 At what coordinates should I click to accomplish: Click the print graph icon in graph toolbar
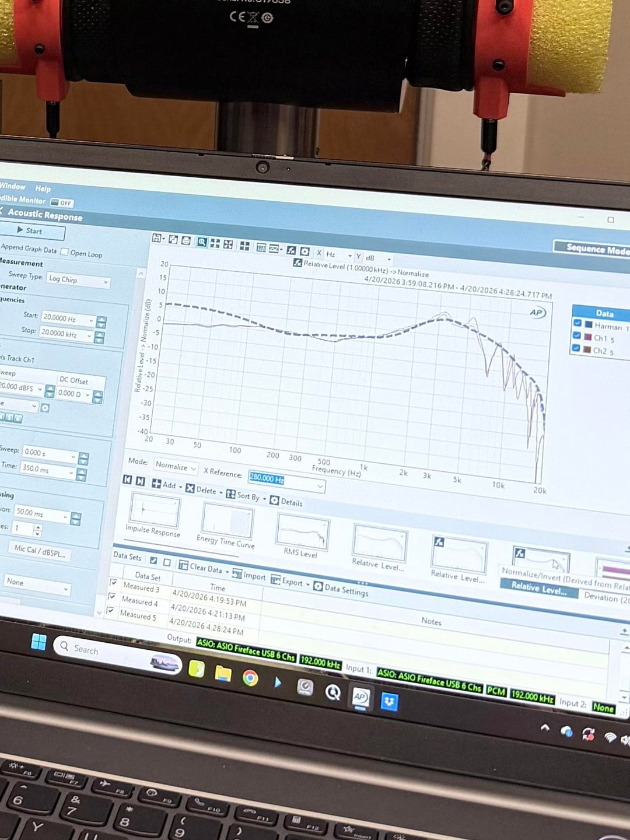coord(186,240)
